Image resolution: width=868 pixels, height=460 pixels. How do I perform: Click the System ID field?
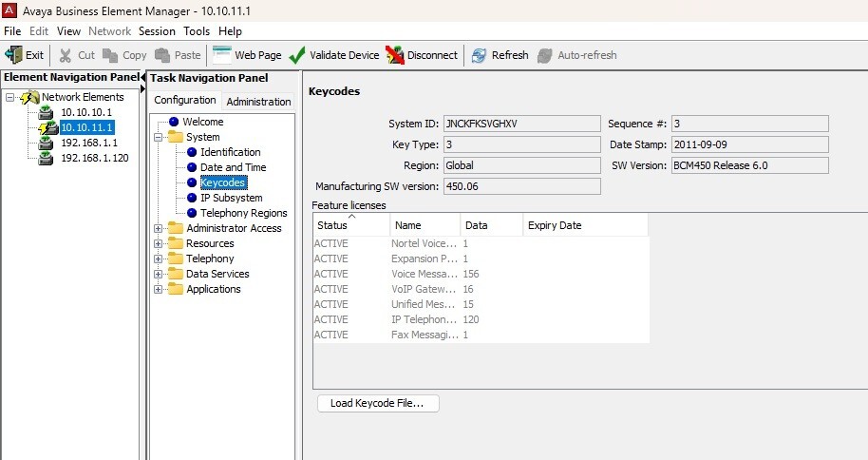click(522, 124)
